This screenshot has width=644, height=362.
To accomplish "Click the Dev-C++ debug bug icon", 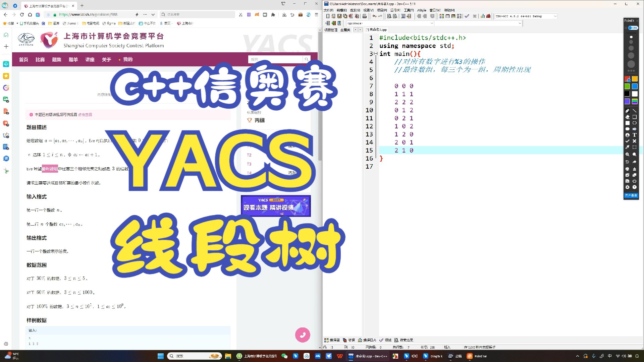I will pos(488,16).
